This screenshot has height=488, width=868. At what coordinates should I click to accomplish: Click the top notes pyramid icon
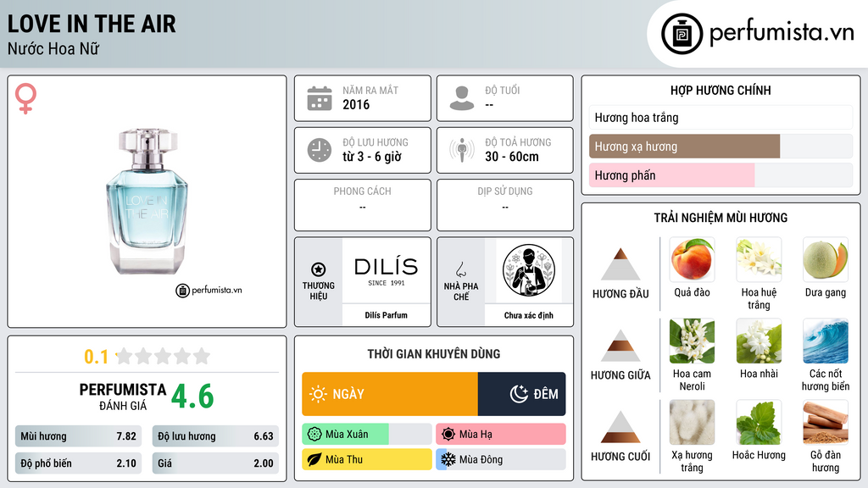tap(620, 264)
